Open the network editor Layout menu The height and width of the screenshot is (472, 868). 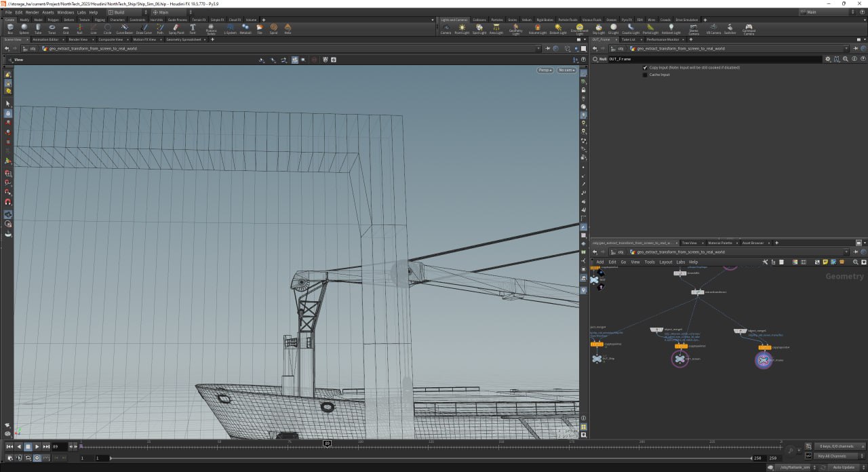665,262
